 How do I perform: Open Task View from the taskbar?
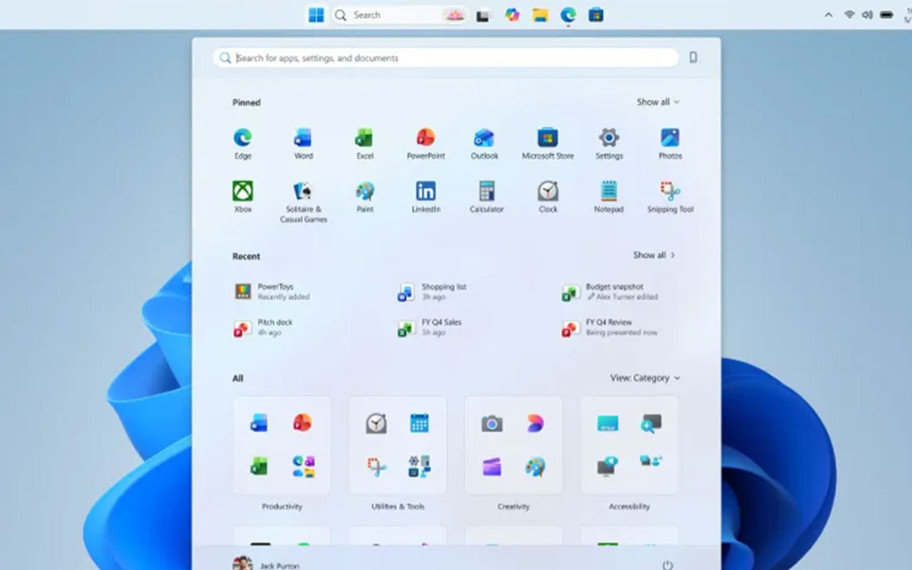(483, 15)
